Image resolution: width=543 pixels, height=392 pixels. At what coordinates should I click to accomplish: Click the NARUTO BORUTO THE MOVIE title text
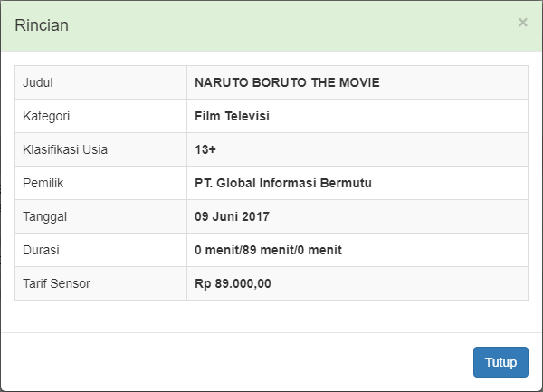[287, 82]
